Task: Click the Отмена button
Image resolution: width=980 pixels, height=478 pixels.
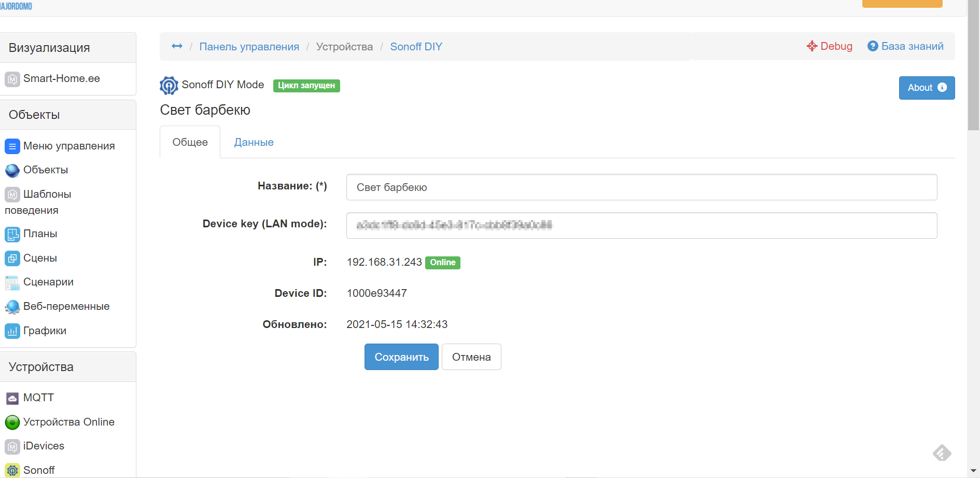Action: [471, 357]
